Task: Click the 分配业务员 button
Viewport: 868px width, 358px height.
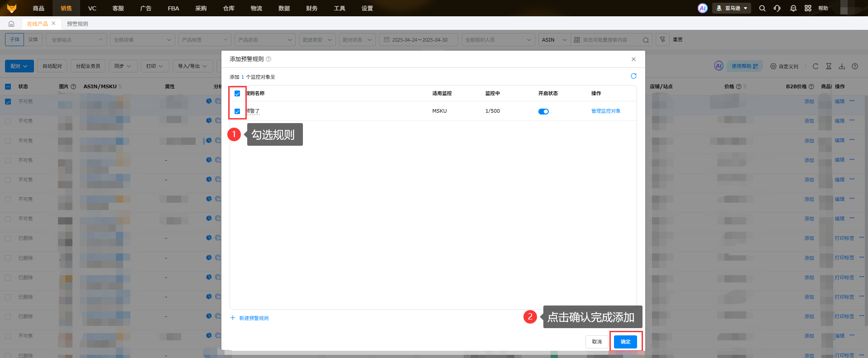Action: 88,66
